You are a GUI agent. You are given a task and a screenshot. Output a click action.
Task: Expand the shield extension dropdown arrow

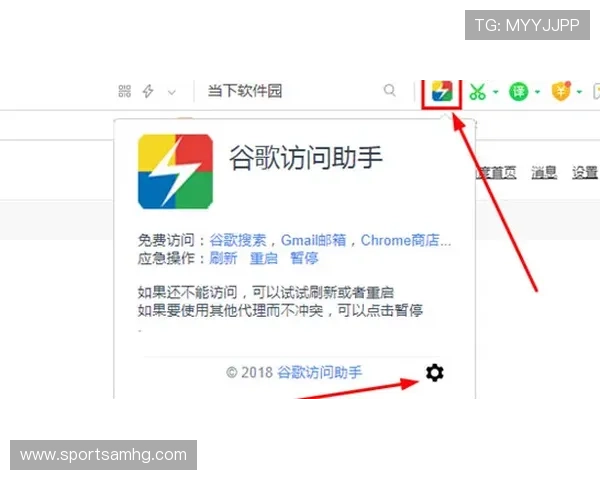point(579,92)
